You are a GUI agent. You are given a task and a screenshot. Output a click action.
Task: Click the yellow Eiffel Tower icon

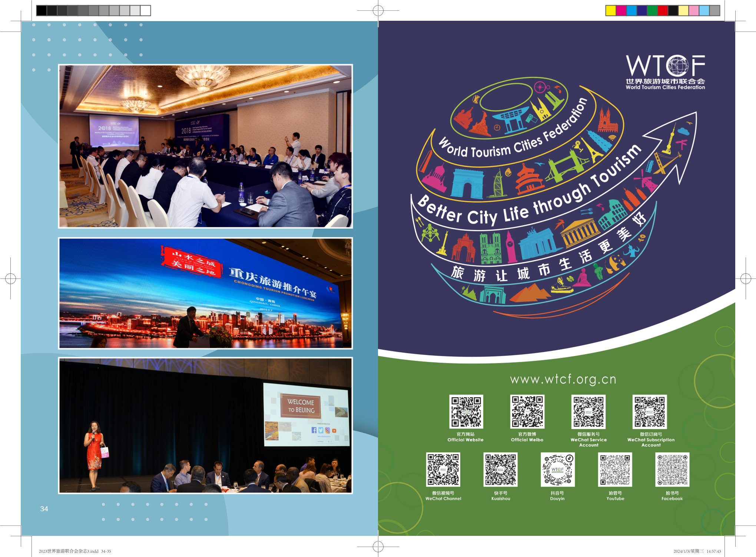[592, 151]
